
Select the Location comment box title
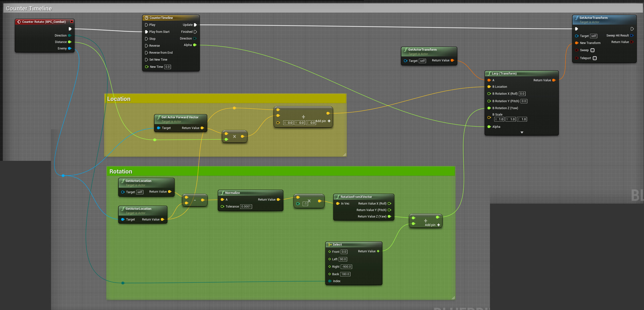tap(119, 99)
